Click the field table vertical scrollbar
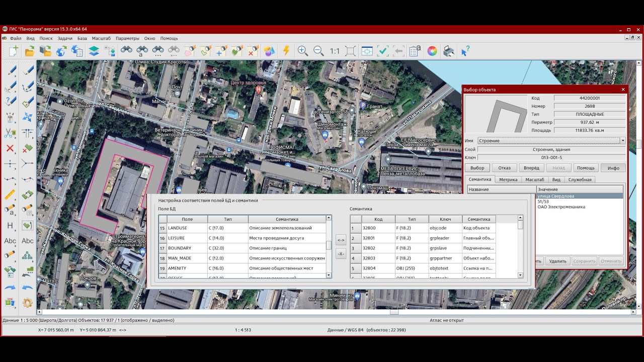Screen dimensions: 644x362 [329, 246]
